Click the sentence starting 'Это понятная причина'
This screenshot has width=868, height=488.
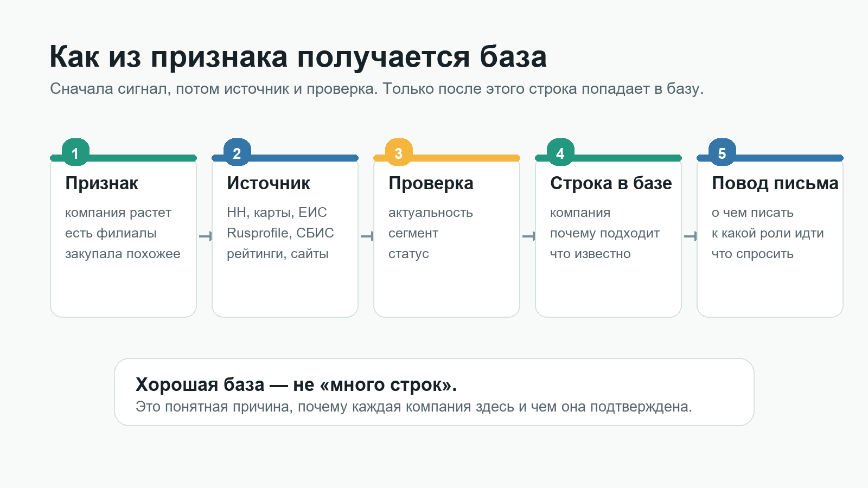(414, 407)
